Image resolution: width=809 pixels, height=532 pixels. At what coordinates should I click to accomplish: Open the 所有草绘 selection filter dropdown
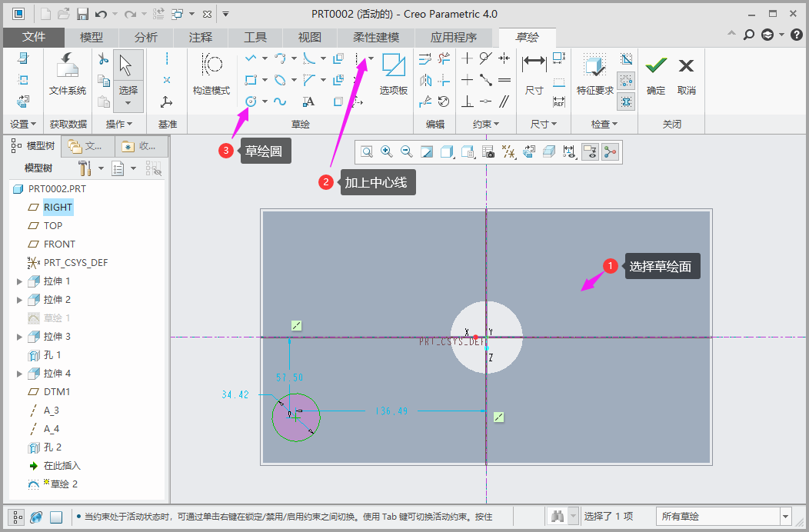coord(785,517)
